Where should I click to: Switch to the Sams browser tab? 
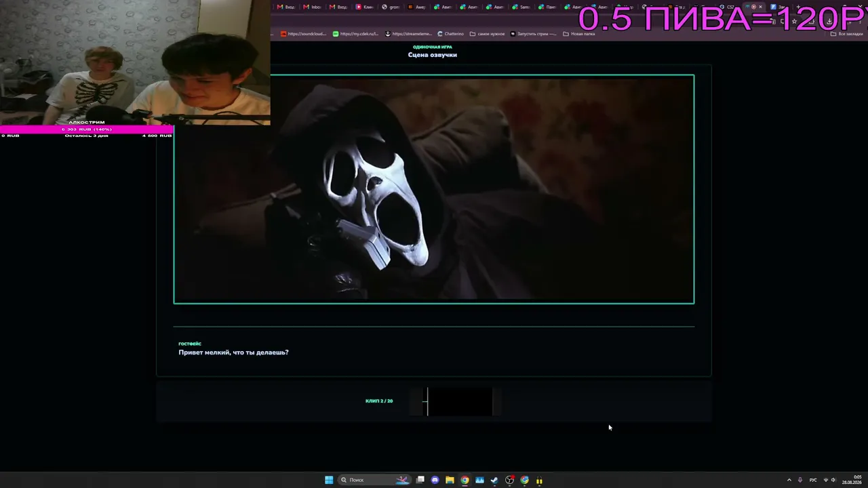522,7
